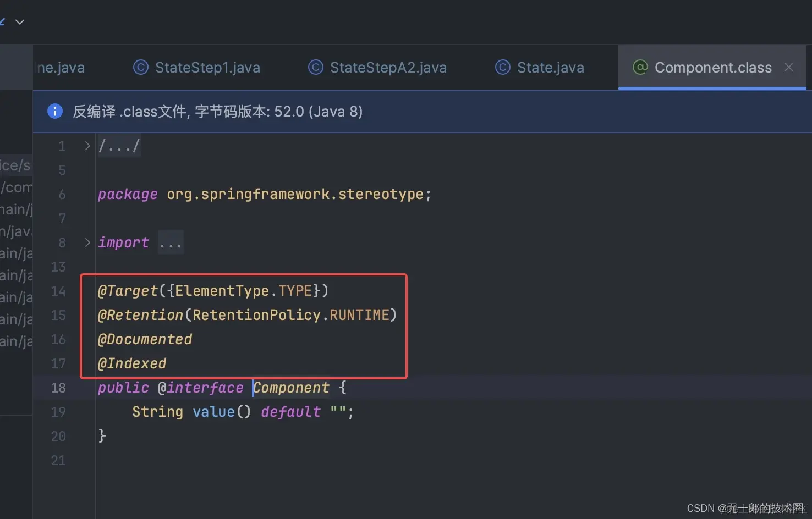
Task: Click the decompiled .class file banner text
Action: click(x=218, y=112)
